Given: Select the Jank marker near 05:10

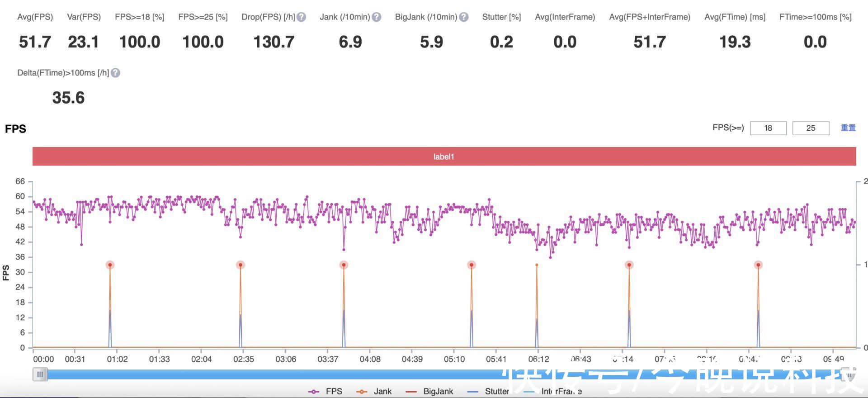Looking at the screenshot, I should click(472, 265).
